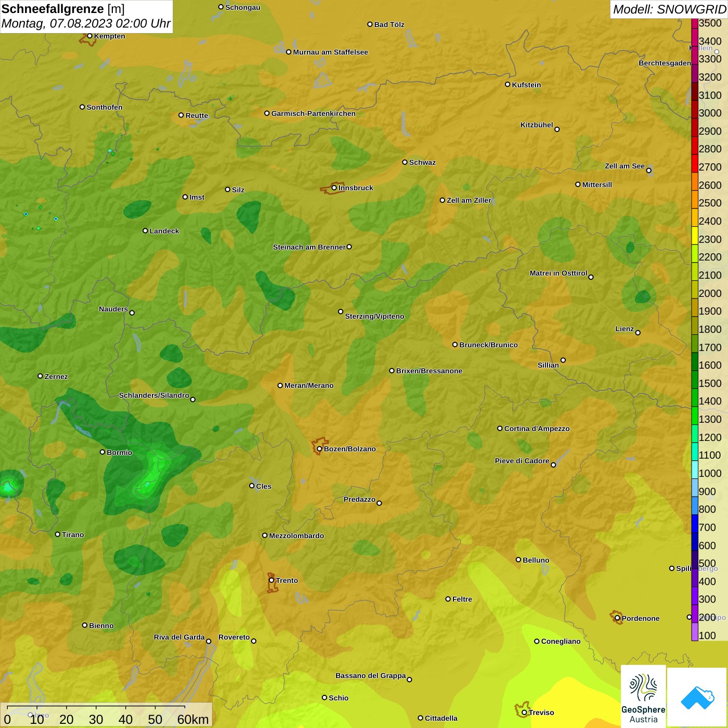The image size is (728, 728).
Task: Click the 2300 m yellow legend color
Action: 695,235
